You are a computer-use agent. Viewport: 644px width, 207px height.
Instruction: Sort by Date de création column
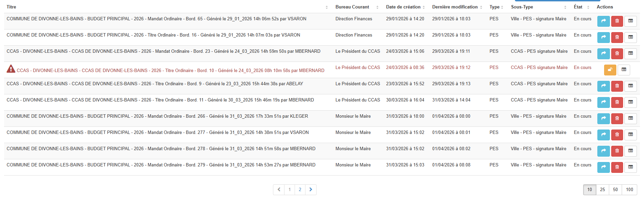tap(403, 7)
